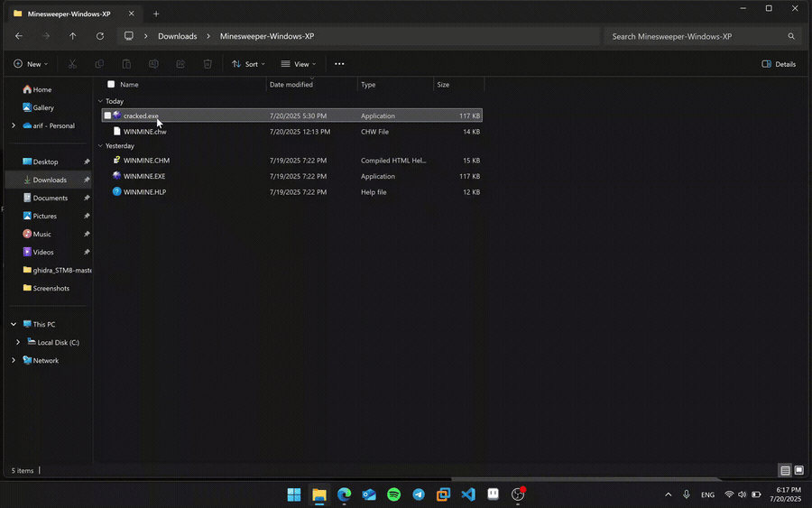Select the WINMINE.chw file

click(292, 132)
